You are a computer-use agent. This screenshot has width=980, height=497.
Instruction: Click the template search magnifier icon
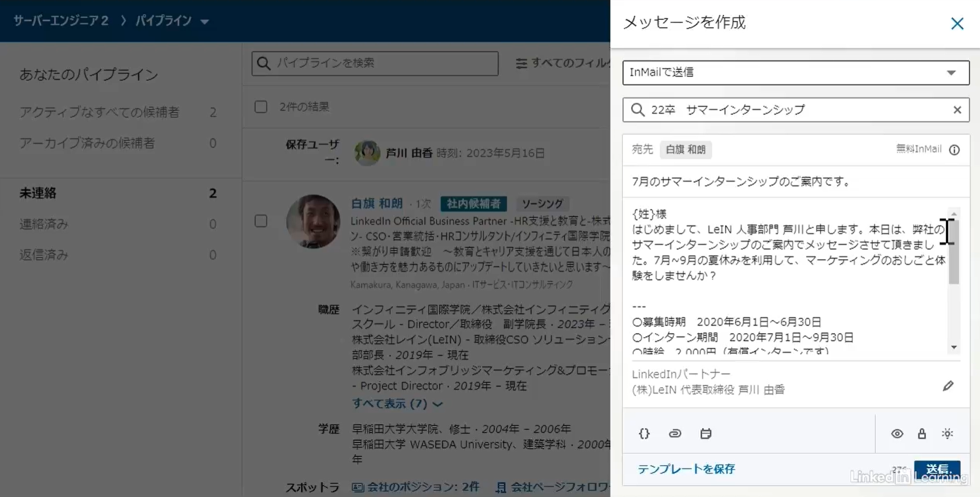coord(638,110)
